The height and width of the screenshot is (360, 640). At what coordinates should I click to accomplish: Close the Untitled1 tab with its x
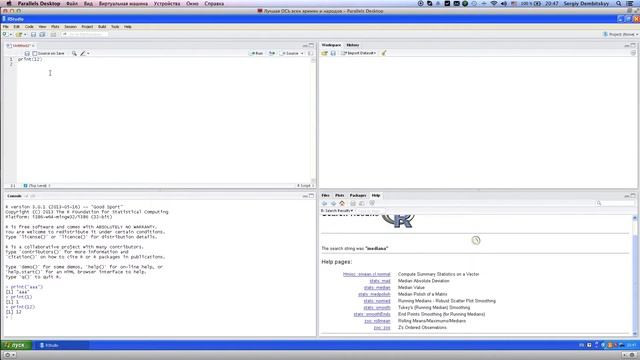pyautogui.click(x=33, y=46)
